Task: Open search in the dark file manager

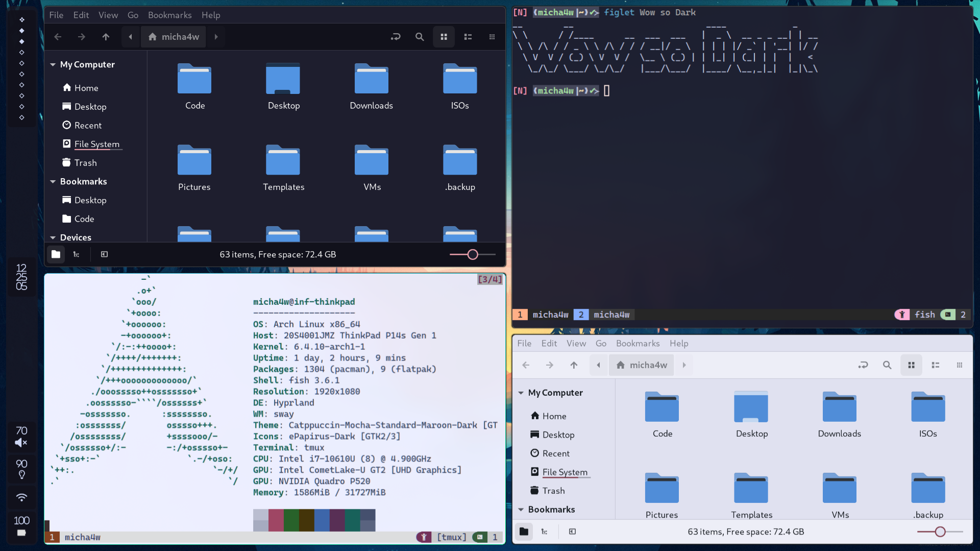Action: 420,37
